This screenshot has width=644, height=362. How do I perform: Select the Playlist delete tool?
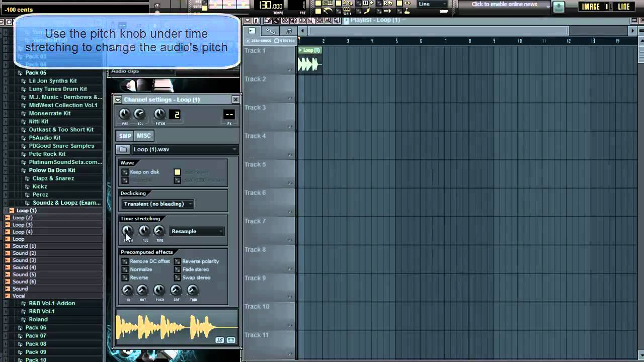coord(285,20)
